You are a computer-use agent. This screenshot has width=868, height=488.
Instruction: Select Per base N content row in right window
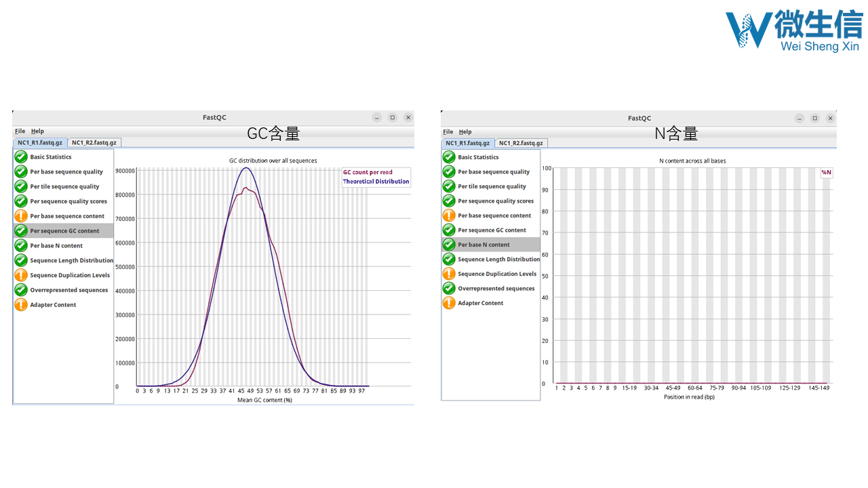click(491, 245)
